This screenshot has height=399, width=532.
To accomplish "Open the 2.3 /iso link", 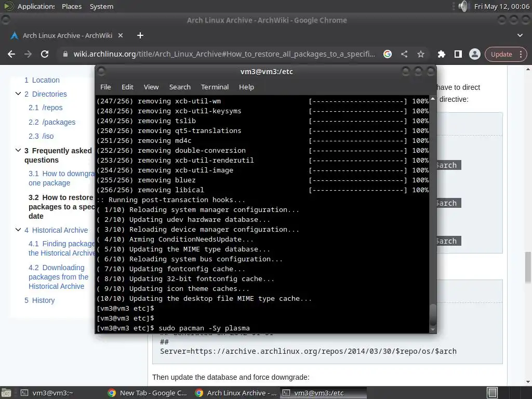I will click(41, 136).
